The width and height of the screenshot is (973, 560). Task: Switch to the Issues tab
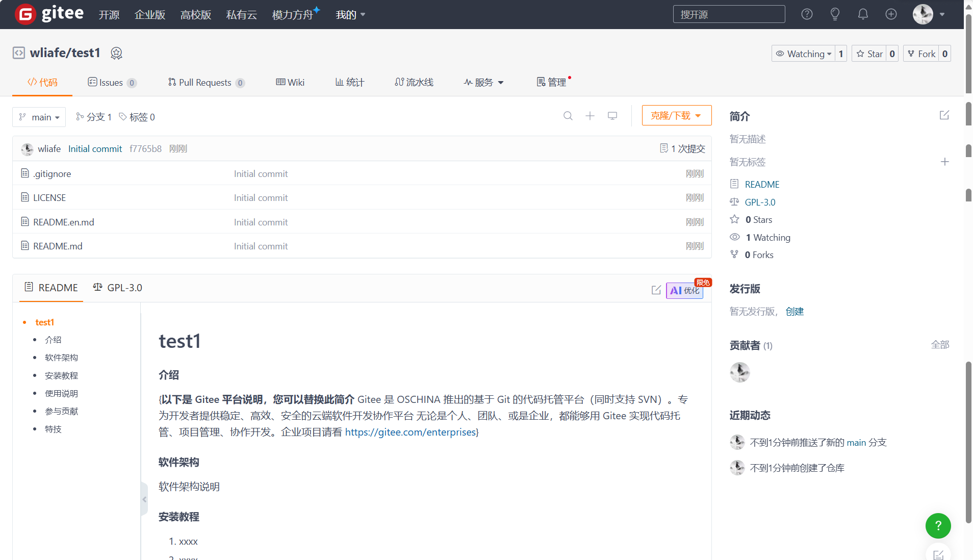tap(111, 83)
